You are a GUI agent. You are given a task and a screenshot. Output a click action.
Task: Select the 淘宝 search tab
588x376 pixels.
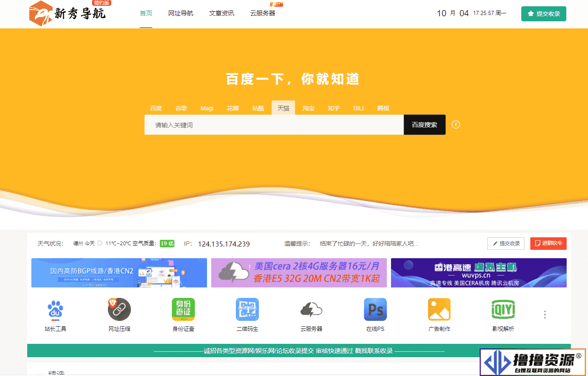308,108
